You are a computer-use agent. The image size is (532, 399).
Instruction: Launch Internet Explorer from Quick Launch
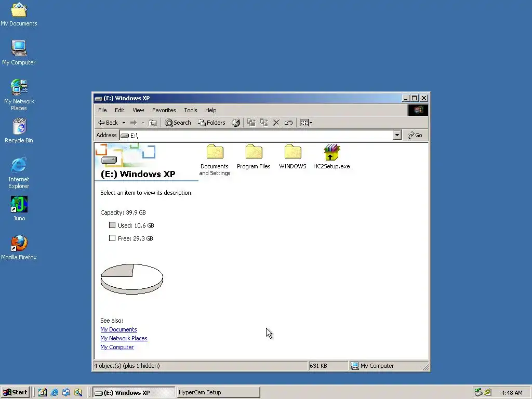tap(54, 392)
